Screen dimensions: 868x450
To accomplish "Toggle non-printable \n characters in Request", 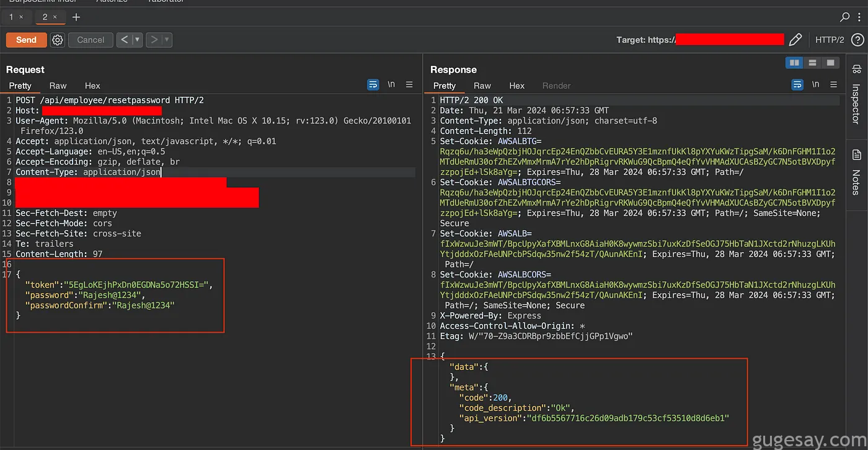I will [391, 84].
